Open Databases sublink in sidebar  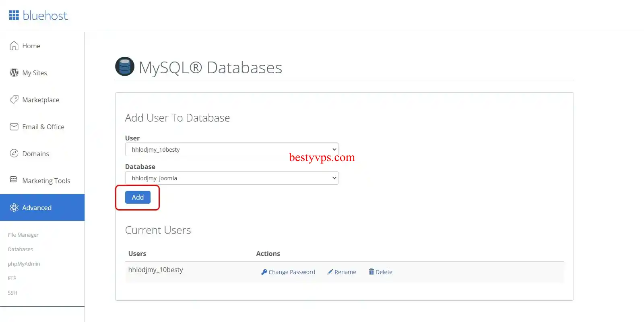point(20,250)
